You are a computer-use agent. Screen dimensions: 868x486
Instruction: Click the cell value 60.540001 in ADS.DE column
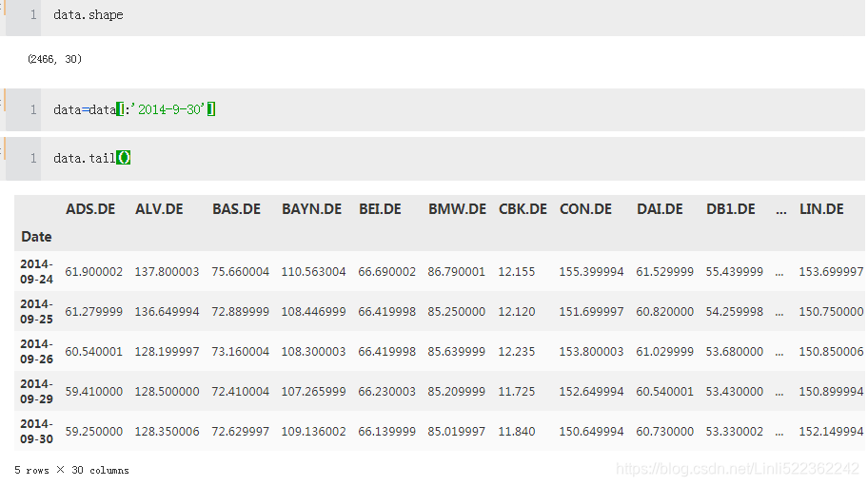point(93,351)
